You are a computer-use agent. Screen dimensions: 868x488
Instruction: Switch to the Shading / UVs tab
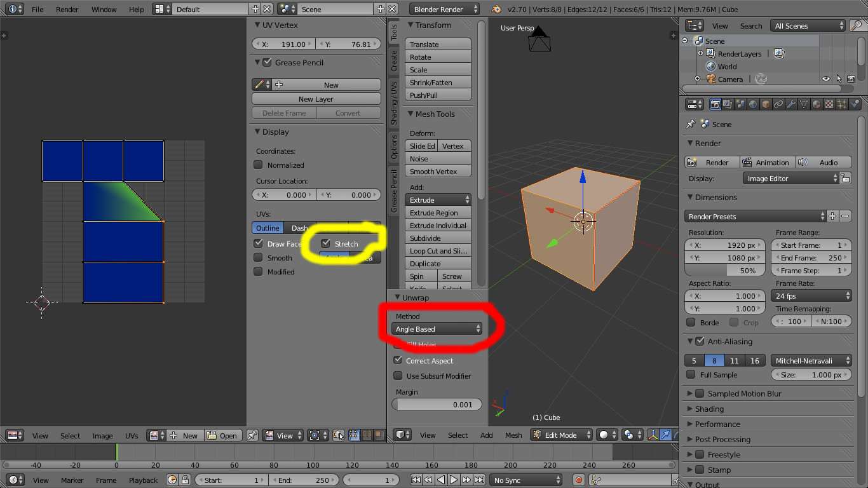[394, 104]
